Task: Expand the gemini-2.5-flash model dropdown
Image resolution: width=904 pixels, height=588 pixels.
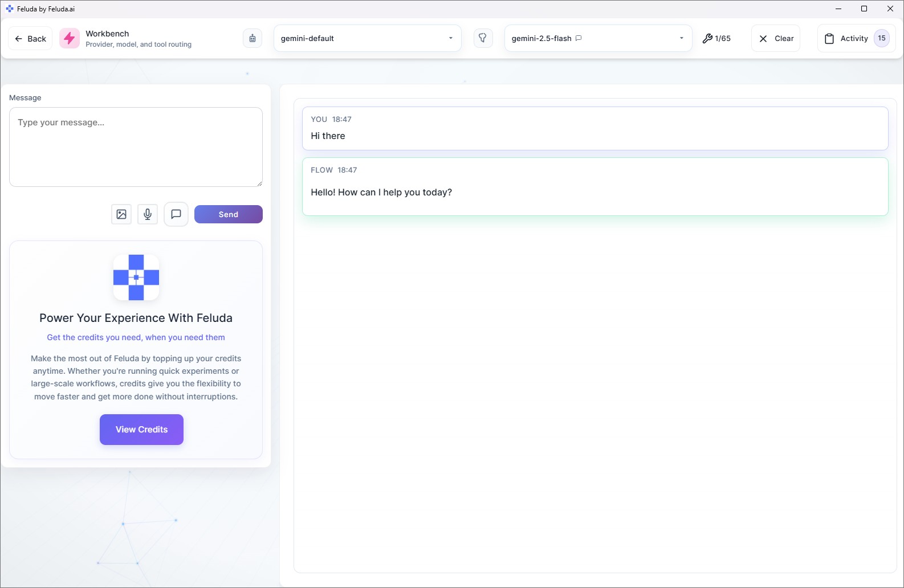Action: [x=598, y=38]
